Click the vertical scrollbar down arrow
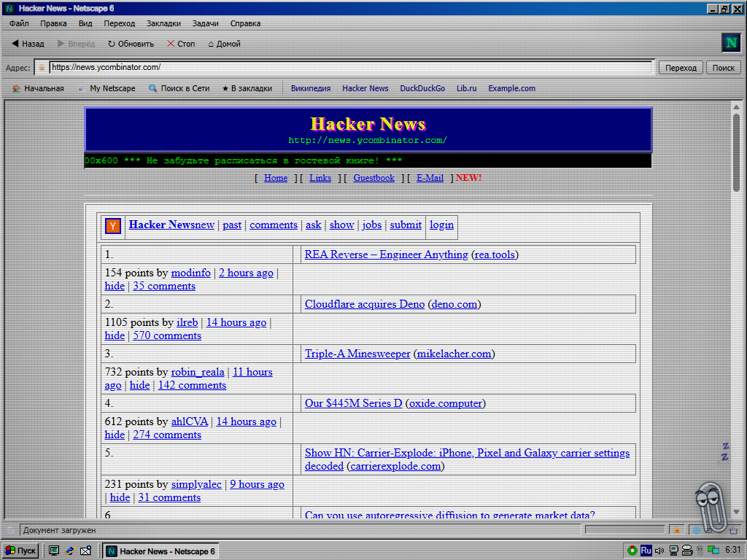 [x=737, y=512]
